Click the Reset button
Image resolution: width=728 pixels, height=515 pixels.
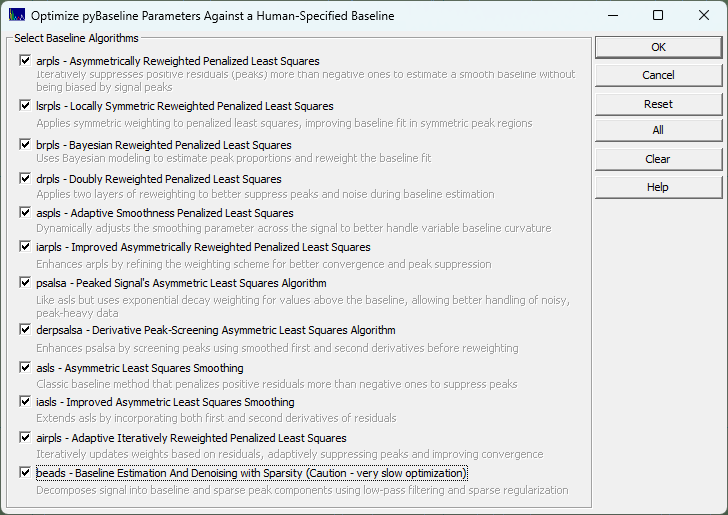coord(658,104)
